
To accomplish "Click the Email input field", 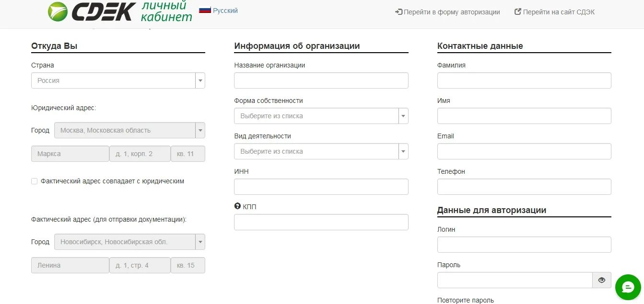I will 524,151.
